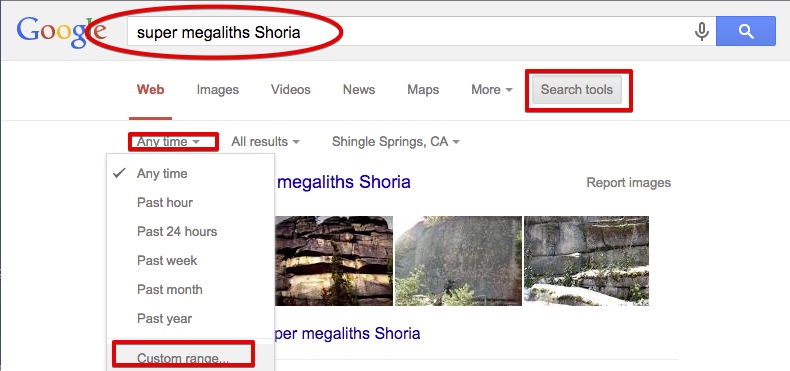This screenshot has height=371, width=790.
Task: Click the search box containing super megaliths Shoria
Action: [x=408, y=32]
